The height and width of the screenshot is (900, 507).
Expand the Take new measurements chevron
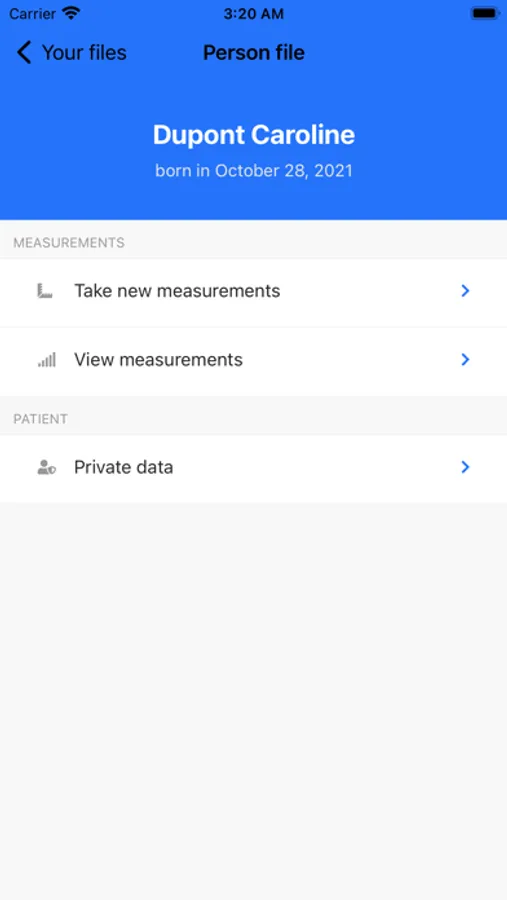point(465,291)
